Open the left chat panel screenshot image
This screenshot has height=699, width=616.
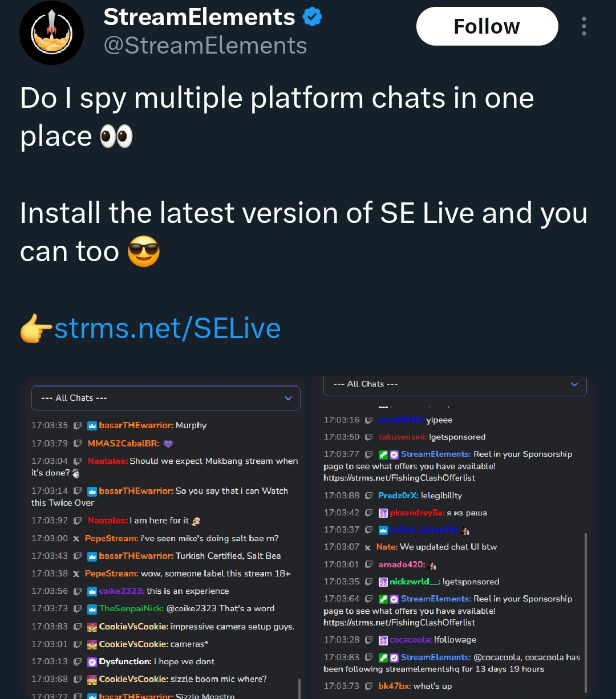click(164, 538)
